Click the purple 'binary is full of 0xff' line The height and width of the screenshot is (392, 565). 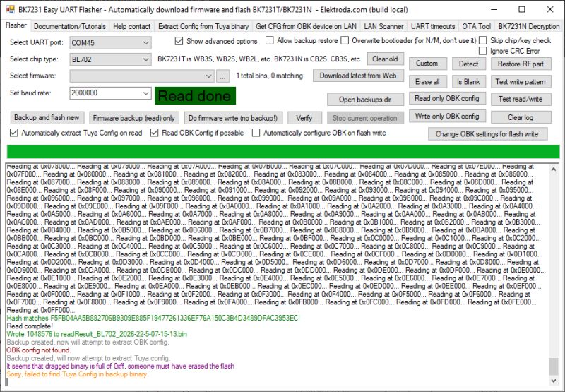121,366
